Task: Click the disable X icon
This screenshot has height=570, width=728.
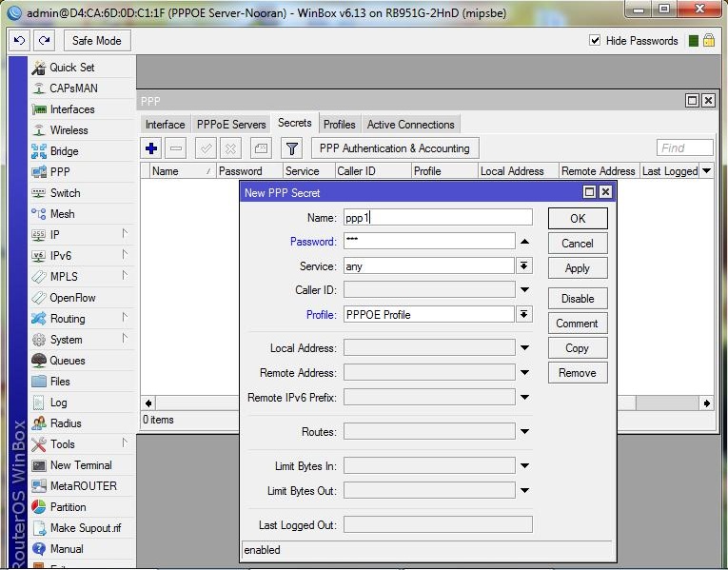Action: [230, 148]
